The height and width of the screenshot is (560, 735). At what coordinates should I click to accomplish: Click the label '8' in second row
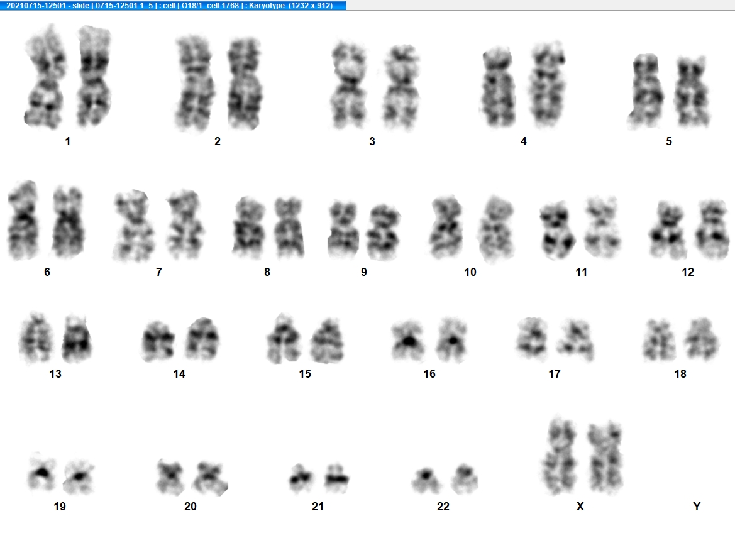click(267, 272)
